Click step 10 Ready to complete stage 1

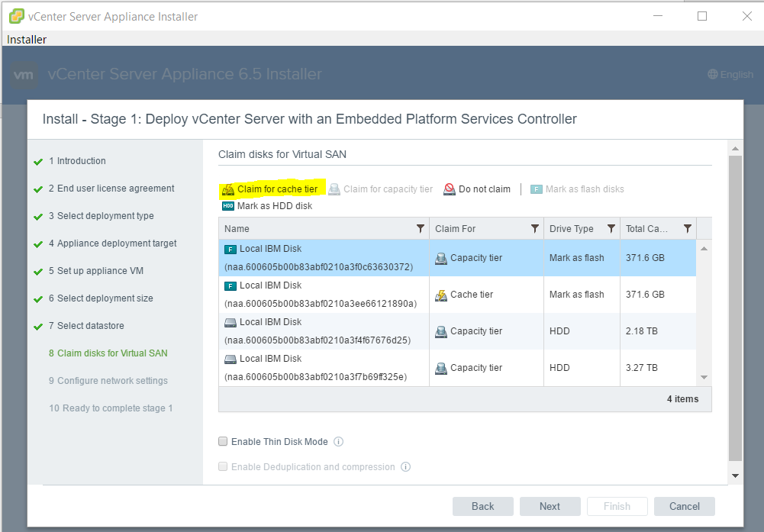click(x=111, y=408)
